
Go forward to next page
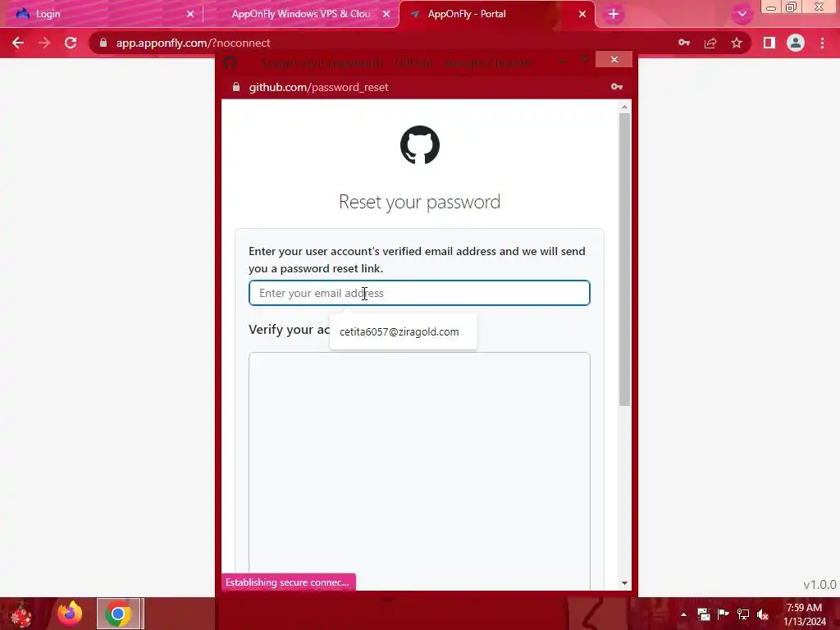tap(44, 43)
